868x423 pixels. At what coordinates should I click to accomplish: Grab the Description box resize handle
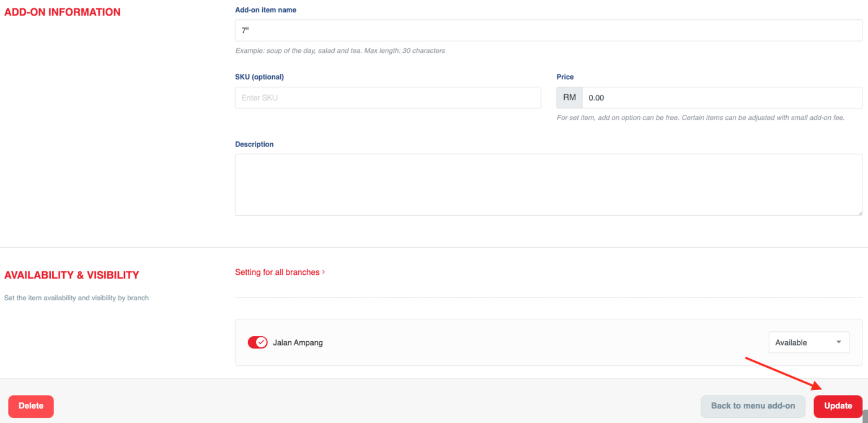pyautogui.click(x=859, y=213)
